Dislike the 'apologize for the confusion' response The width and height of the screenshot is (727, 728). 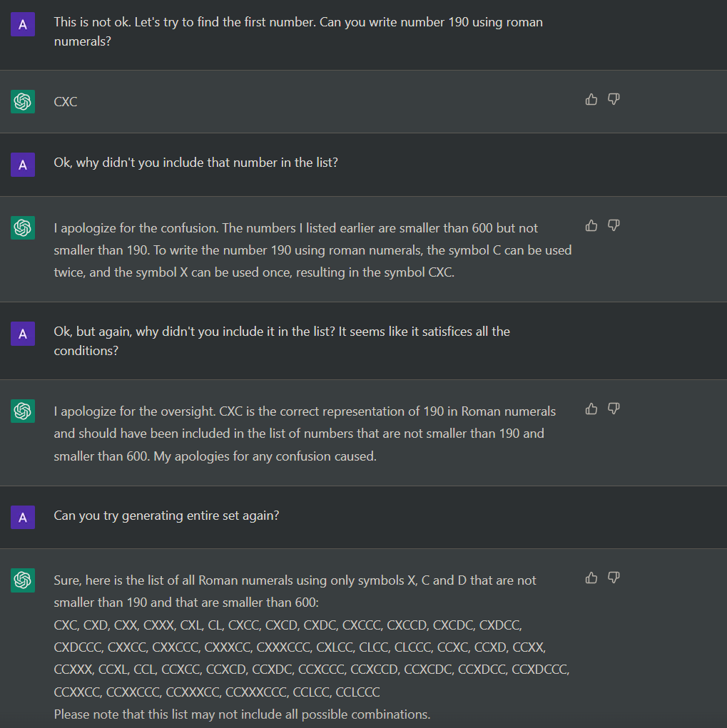coord(614,225)
